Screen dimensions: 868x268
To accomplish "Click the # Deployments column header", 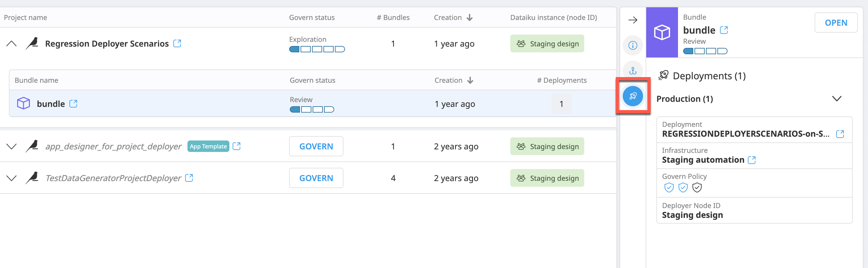I will coord(562,80).
